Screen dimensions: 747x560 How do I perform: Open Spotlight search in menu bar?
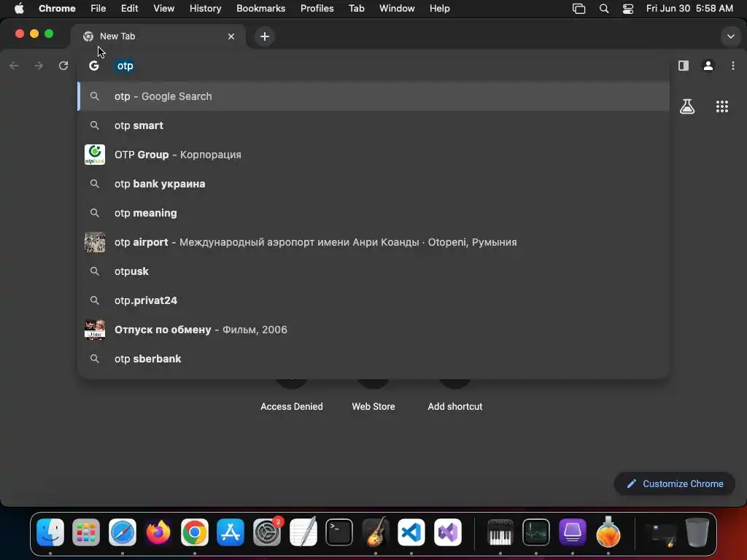603,9
